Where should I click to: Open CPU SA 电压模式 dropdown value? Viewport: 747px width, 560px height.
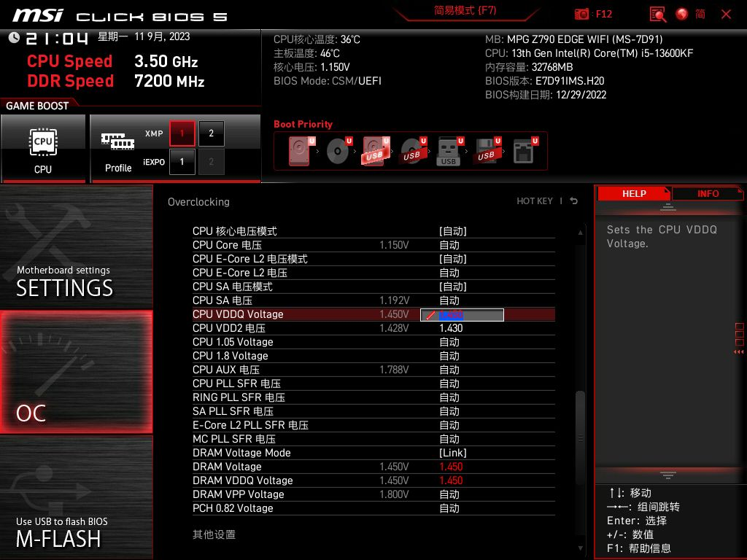452,287
